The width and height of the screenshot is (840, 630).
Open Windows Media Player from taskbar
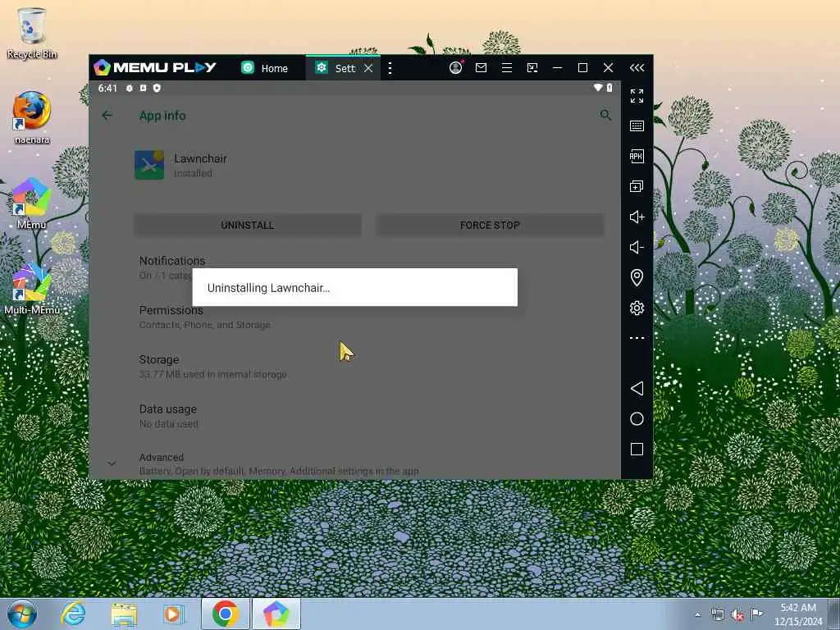pos(174,614)
